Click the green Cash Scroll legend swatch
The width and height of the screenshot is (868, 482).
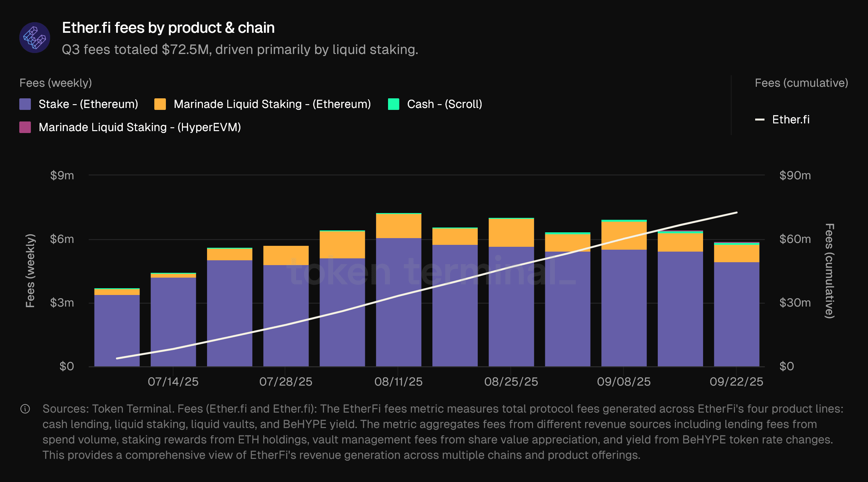(x=393, y=104)
